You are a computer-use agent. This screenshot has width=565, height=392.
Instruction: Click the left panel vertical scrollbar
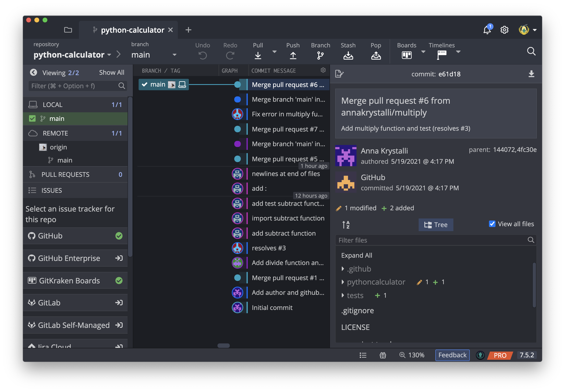tap(130, 177)
